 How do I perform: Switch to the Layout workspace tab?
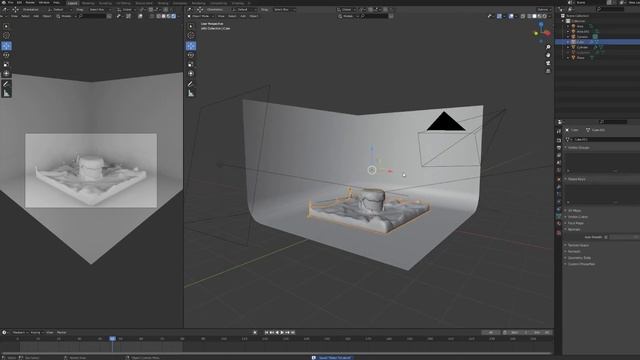click(x=73, y=3)
